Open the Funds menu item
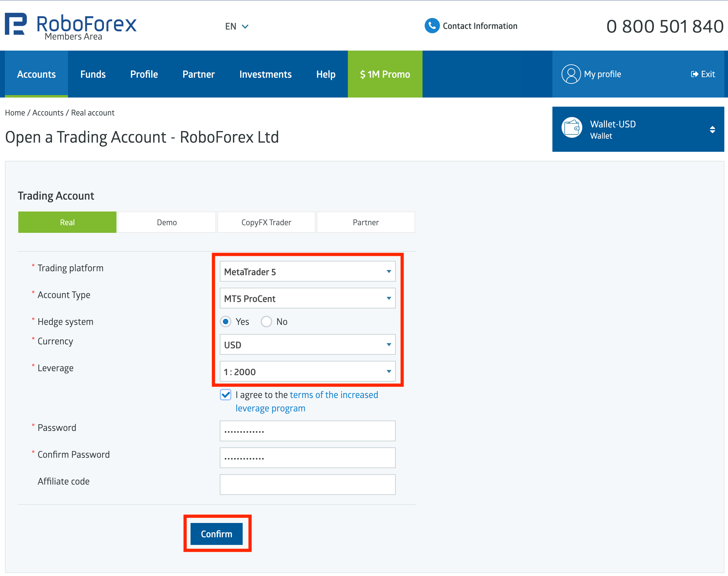 (x=93, y=74)
